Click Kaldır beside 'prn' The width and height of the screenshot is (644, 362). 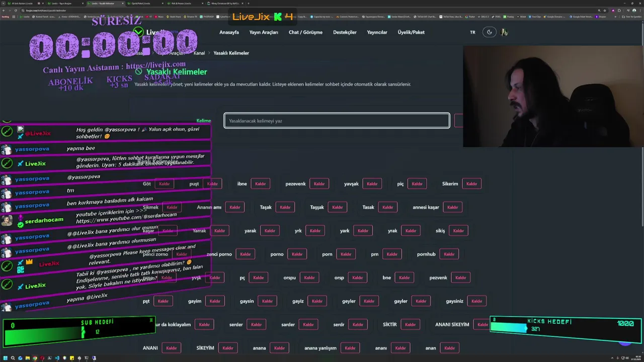pos(392,254)
